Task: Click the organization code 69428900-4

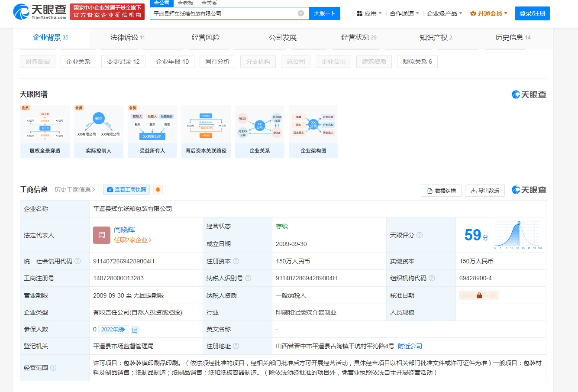Action: tap(475, 278)
